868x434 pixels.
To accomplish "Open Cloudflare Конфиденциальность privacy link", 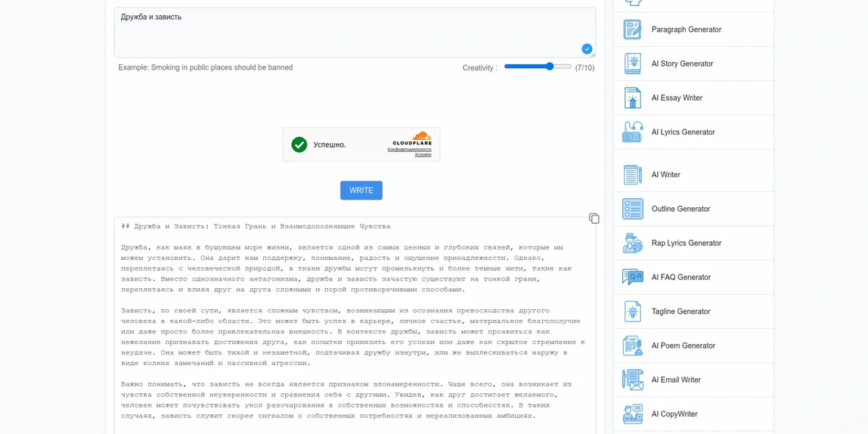I will (409, 150).
